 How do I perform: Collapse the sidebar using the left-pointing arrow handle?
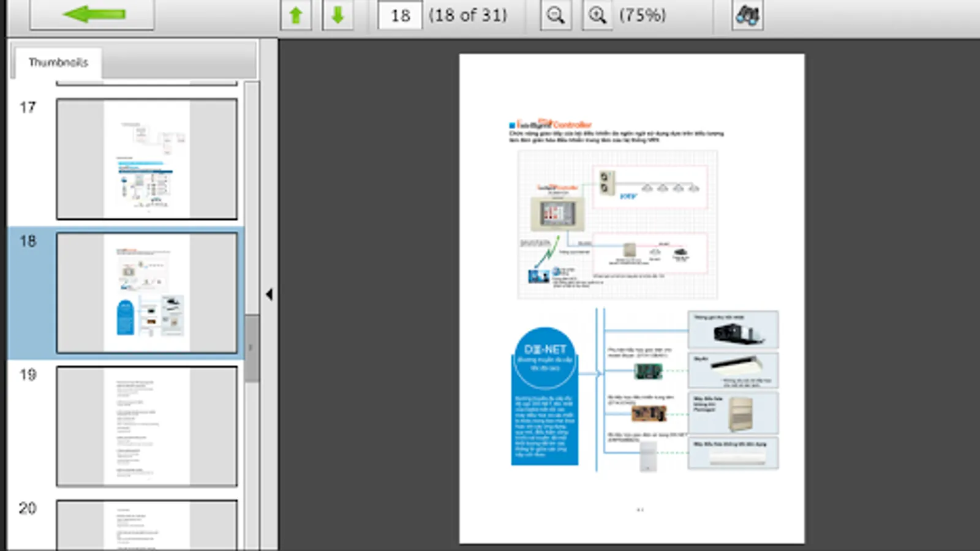pos(269,294)
